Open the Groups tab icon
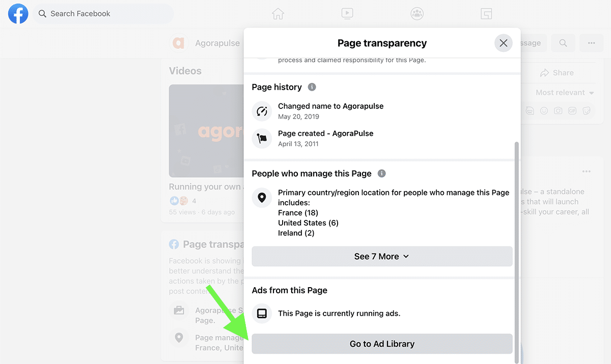611x364 pixels. pos(417,14)
